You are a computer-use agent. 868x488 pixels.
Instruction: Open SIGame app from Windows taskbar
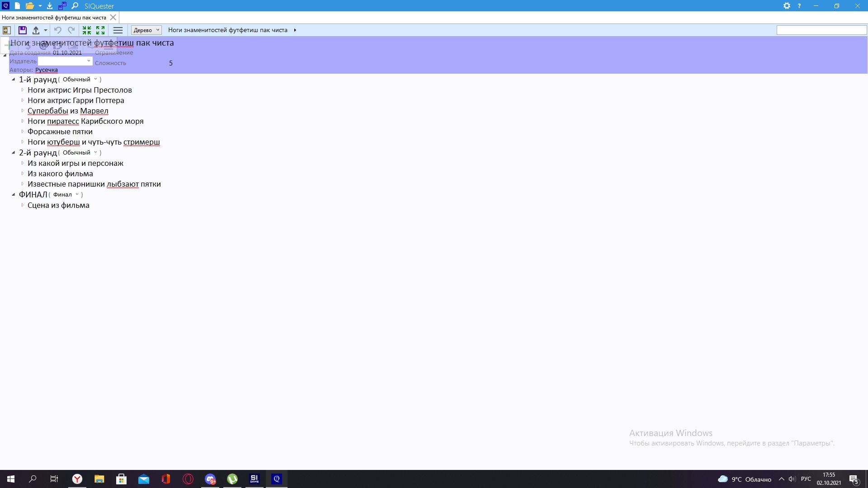[255, 479]
